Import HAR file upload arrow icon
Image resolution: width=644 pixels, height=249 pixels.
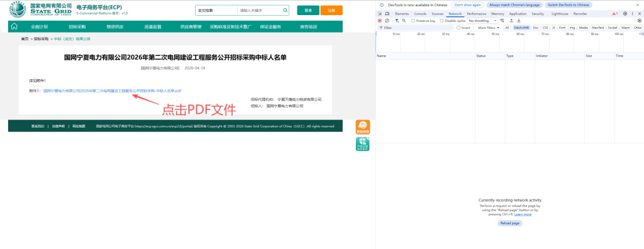click(511, 21)
